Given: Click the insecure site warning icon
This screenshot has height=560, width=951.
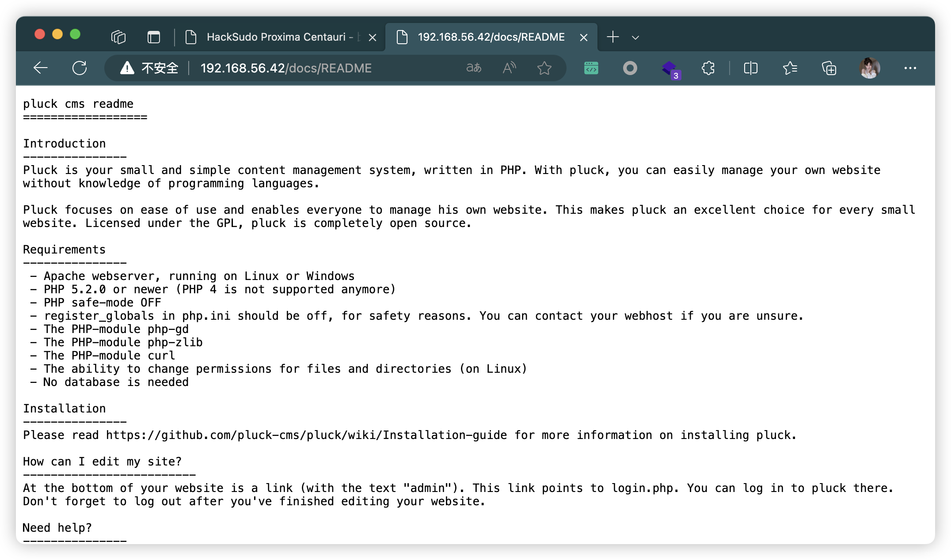Looking at the screenshot, I should (127, 68).
